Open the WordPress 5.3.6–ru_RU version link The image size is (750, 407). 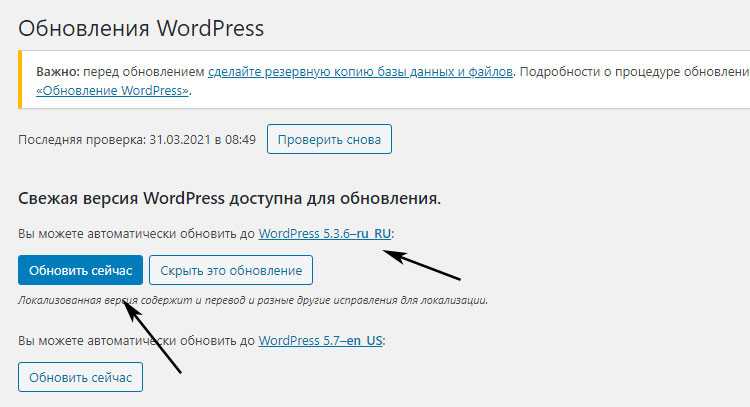(325, 233)
